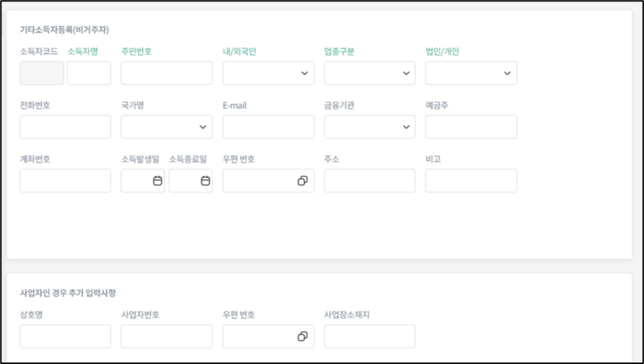This screenshot has height=364, width=644.
Task: Click the 예금주 input field
Action: coord(471,127)
